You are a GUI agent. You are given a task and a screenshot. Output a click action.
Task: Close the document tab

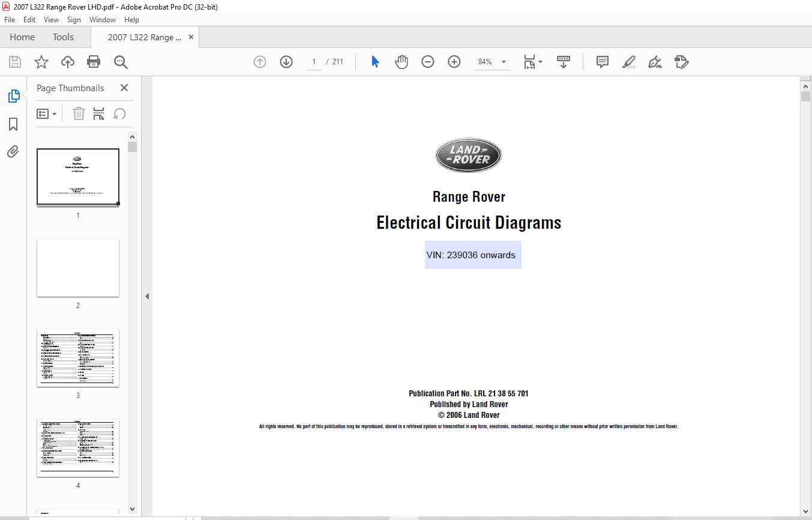(x=191, y=37)
